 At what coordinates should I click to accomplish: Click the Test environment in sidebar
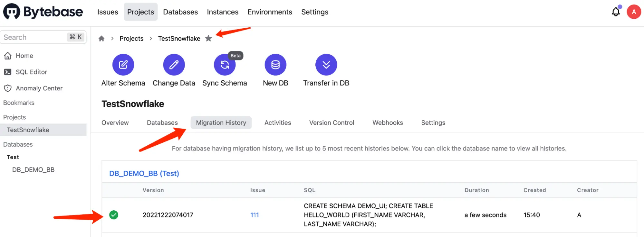pyautogui.click(x=13, y=157)
